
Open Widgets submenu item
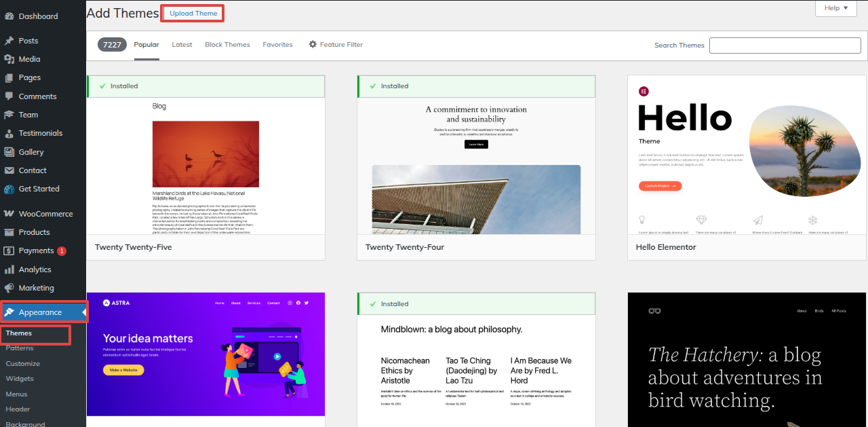(x=20, y=379)
